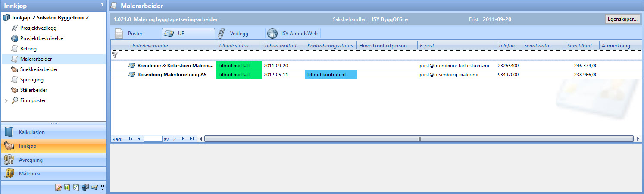Switch to the UE tab
The image size is (644, 194).
188,34
